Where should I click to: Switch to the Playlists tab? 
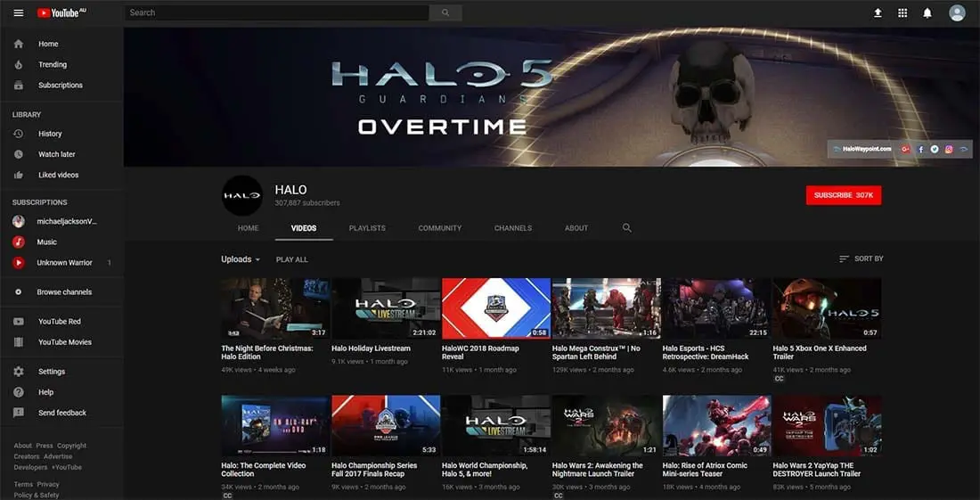coord(367,228)
